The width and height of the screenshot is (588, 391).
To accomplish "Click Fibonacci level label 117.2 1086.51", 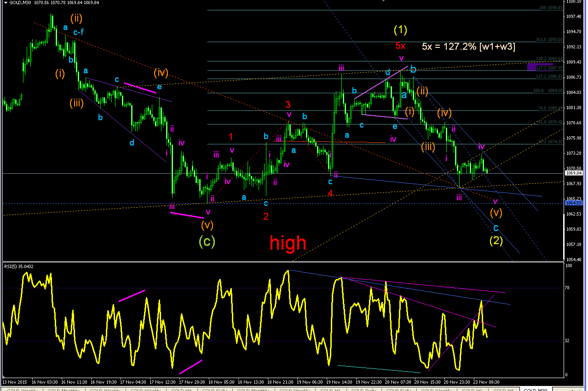I will click(549, 76).
